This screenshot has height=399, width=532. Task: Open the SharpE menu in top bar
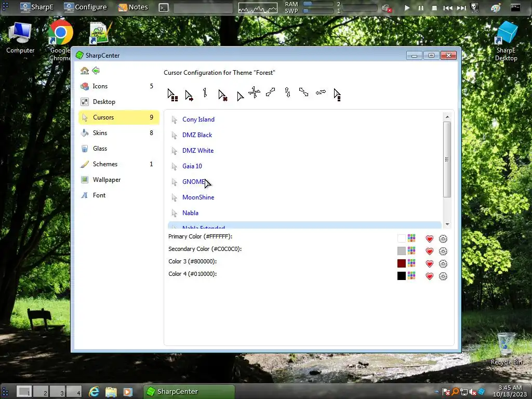(36, 7)
